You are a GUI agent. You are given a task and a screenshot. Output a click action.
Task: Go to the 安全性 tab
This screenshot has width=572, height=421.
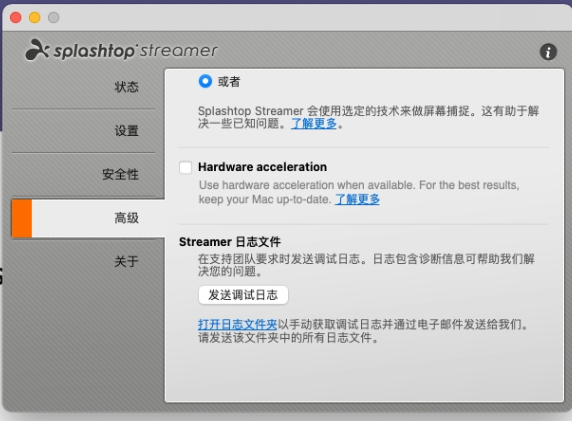click(x=120, y=174)
